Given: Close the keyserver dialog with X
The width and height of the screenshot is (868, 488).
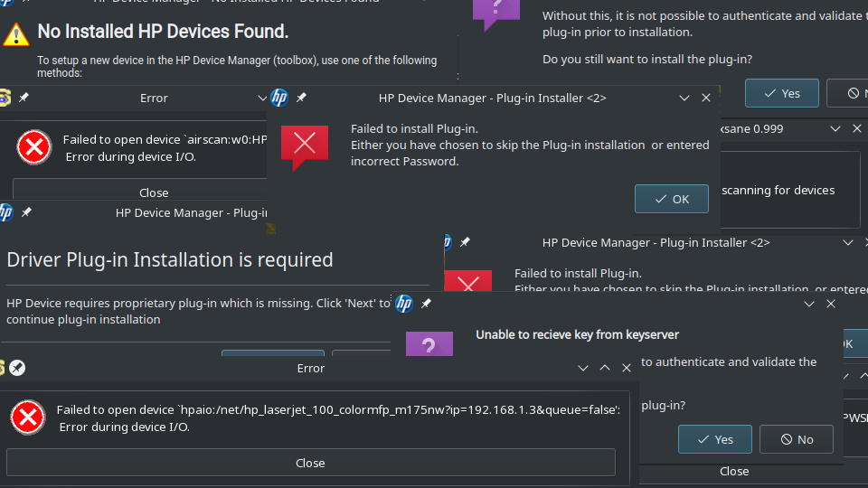Looking at the screenshot, I should (830, 304).
